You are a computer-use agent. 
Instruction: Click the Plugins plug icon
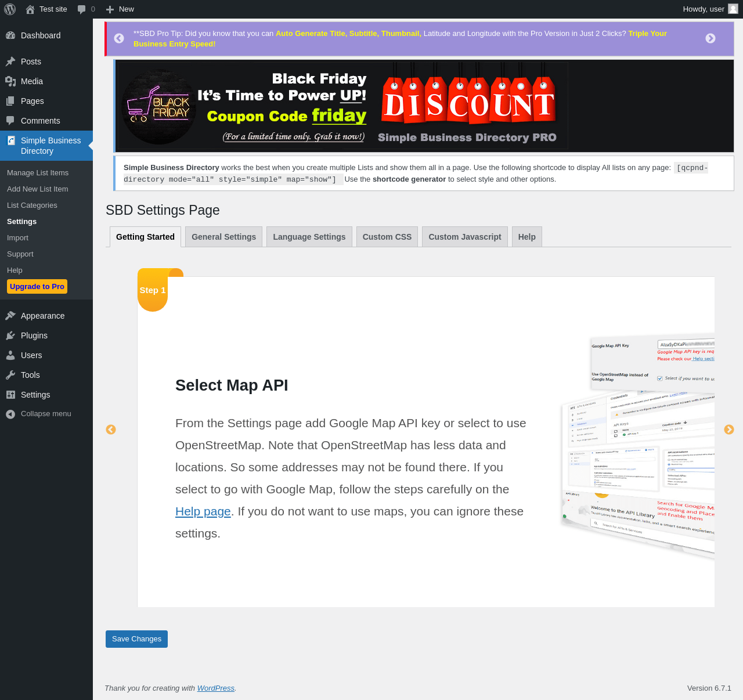coord(10,335)
